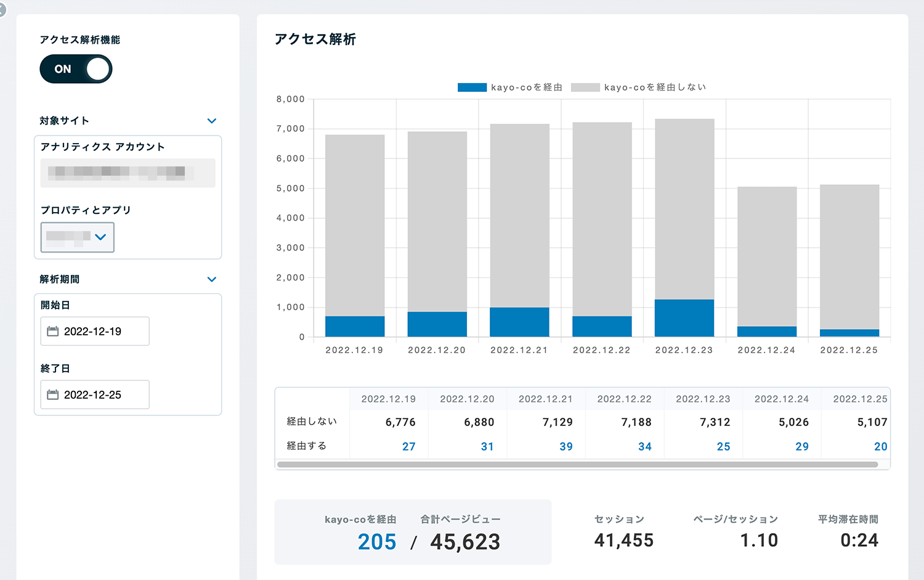Click the blue bar segment for 2022.12.21
The height and width of the screenshot is (580, 924).
tap(519, 322)
